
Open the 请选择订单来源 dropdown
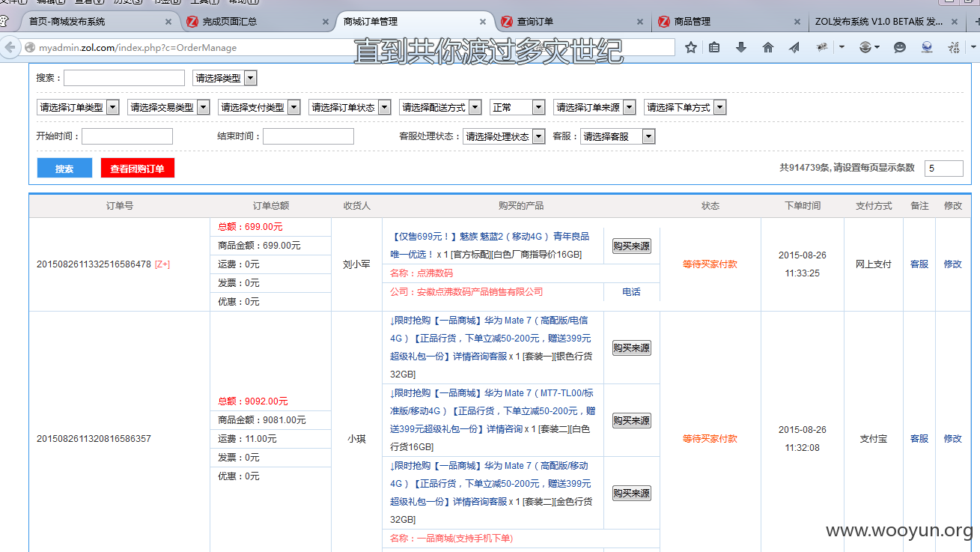coord(594,107)
